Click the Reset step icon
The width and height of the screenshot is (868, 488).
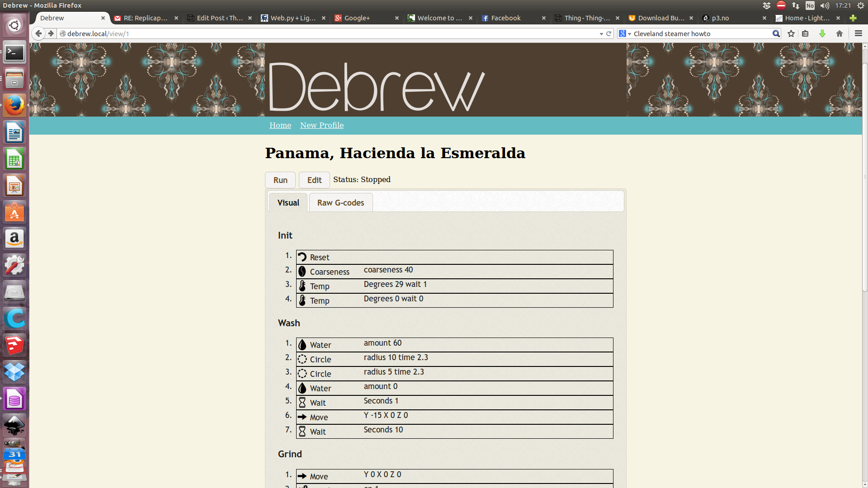pyautogui.click(x=302, y=257)
